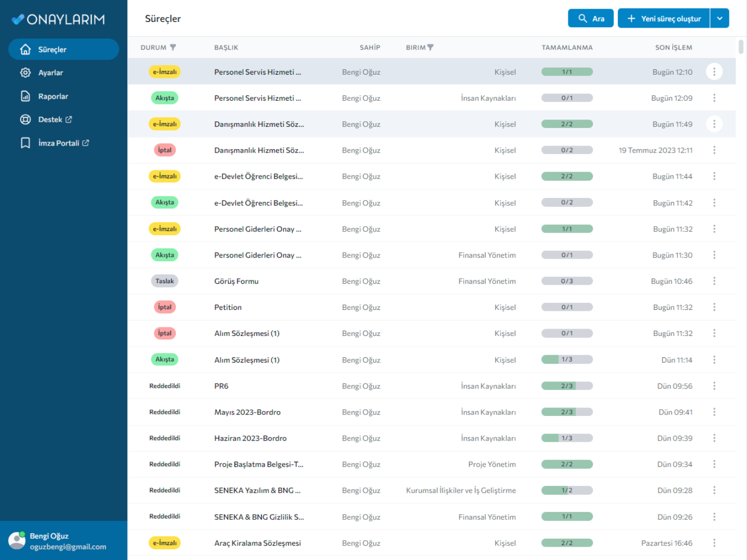Open the DURUM column filter
747x560 pixels.
(173, 47)
